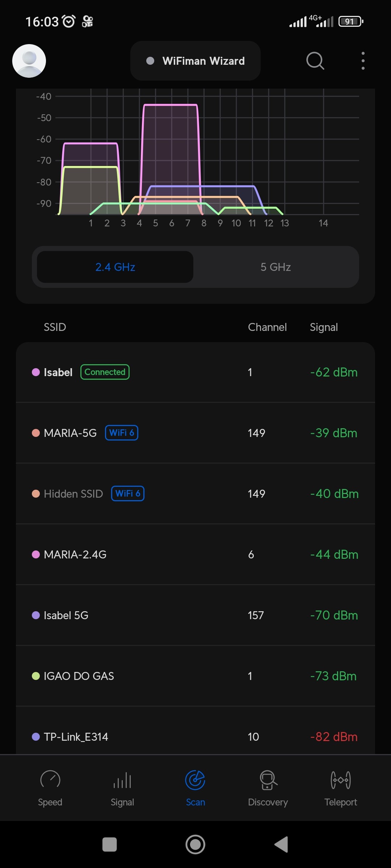The height and width of the screenshot is (868, 391).
Task: Tap the profile avatar icon
Action: 29,61
